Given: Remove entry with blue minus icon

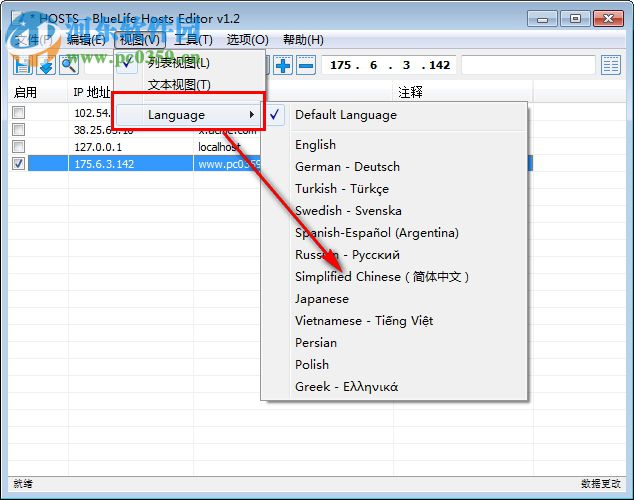Looking at the screenshot, I should point(306,65).
